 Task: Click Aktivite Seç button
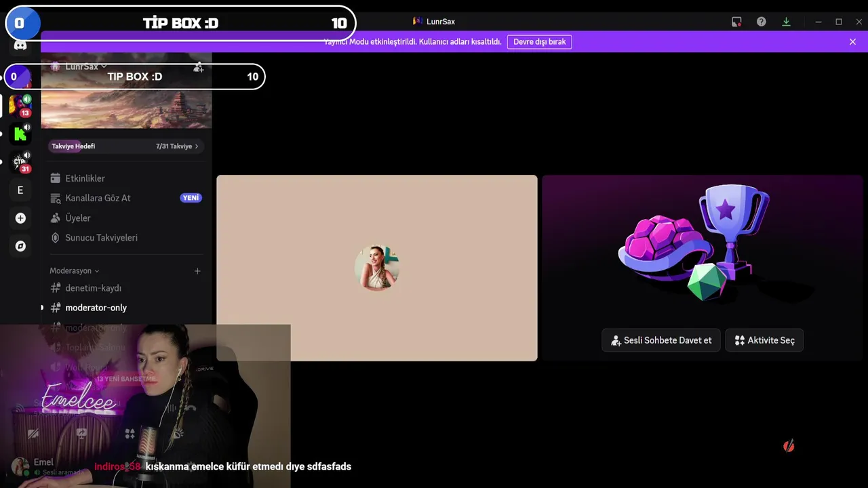[764, 340]
